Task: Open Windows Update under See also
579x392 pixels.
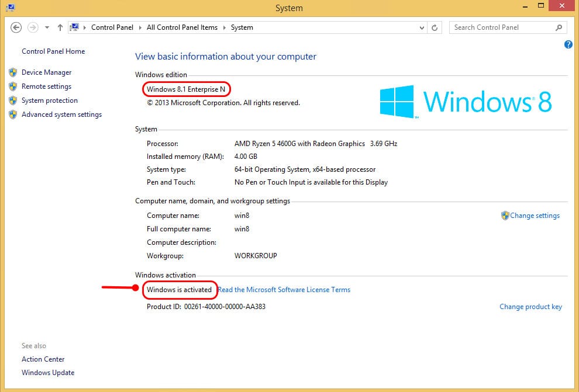Action: [48, 373]
